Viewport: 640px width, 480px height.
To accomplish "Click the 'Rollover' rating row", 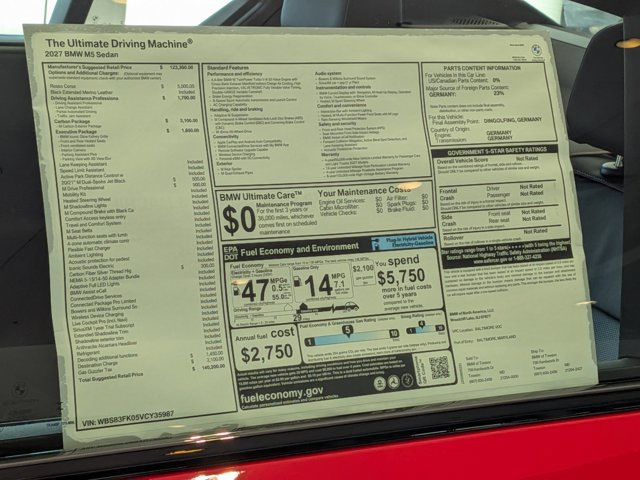I will coord(500,235).
